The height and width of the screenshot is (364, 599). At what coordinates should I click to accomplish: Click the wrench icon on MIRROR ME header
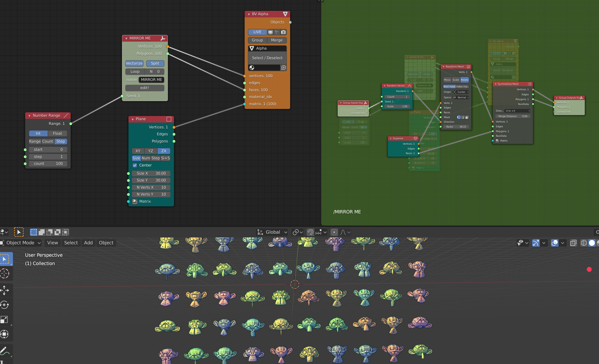pyautogui.click(x=163, y=38)
